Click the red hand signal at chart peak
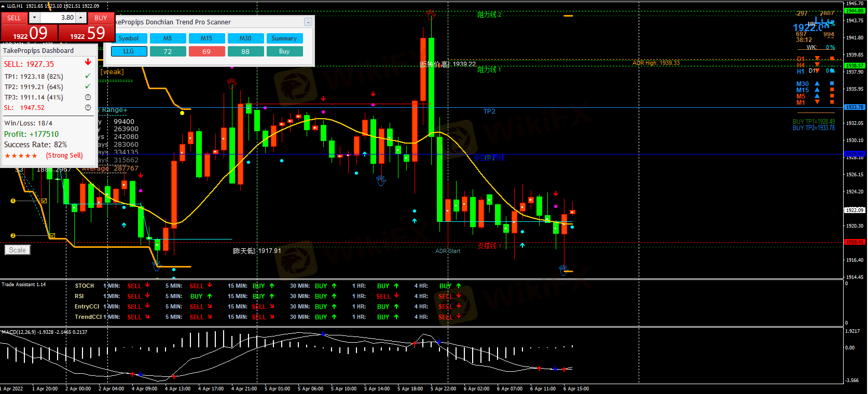868x394 pixels. [431, 15]
